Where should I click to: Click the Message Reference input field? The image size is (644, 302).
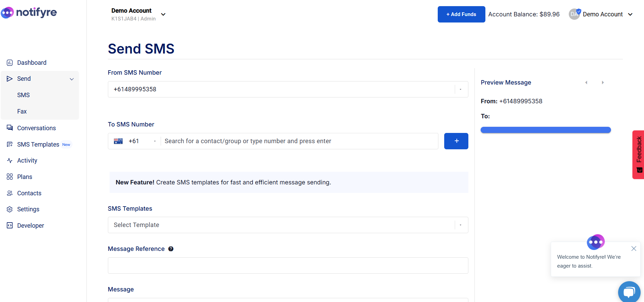point(288,266)
